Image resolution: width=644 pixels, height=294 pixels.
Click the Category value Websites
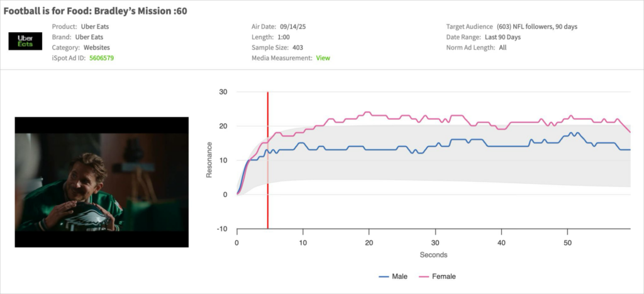click(98, 47)
